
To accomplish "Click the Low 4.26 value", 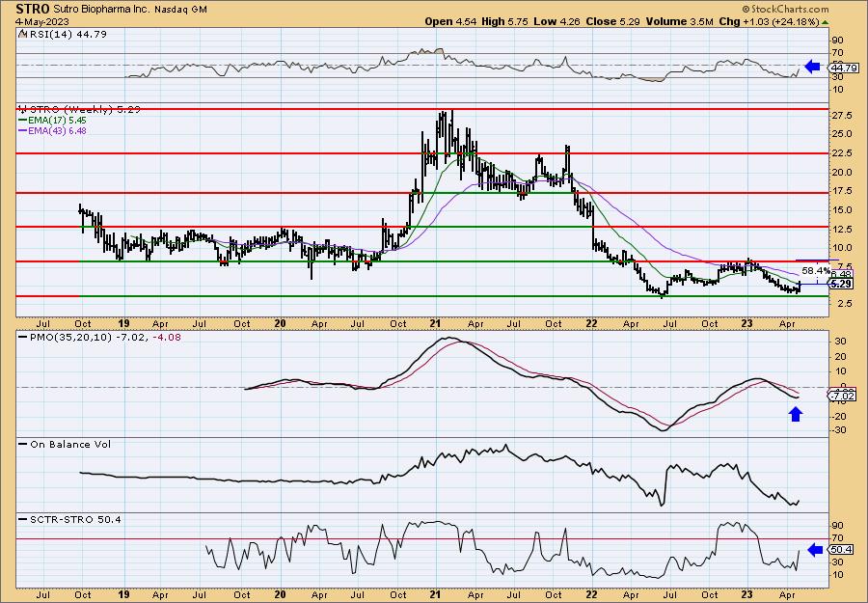I will point(556,21).
